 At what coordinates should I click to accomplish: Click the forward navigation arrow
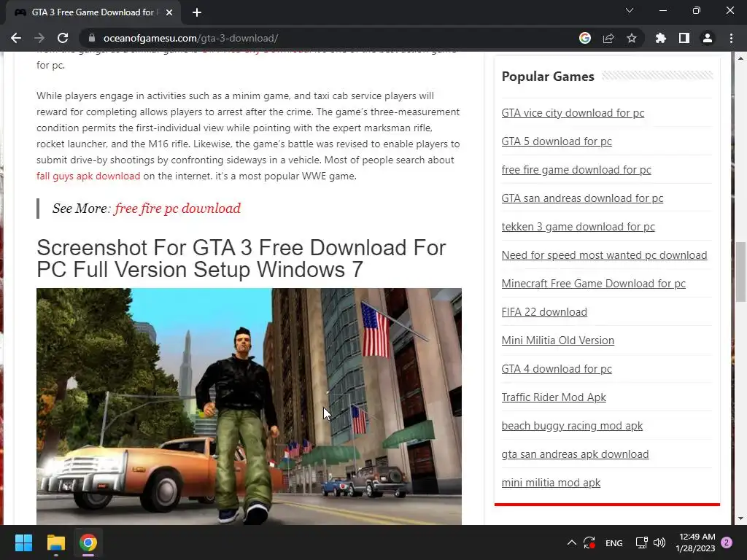(x=39, y=38)
